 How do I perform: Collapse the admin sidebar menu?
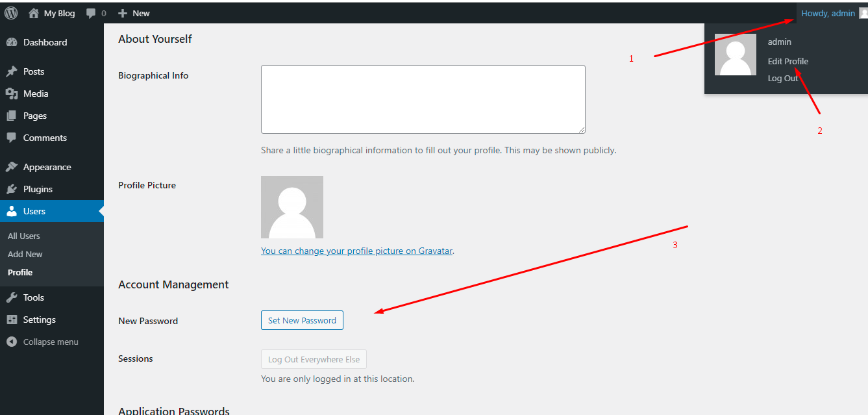coord(12,341)
